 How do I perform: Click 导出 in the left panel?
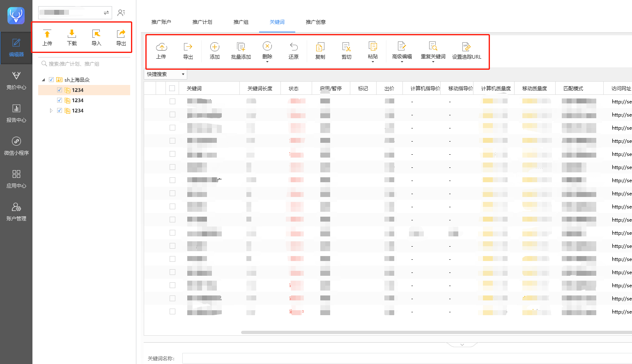click(121, 37)
